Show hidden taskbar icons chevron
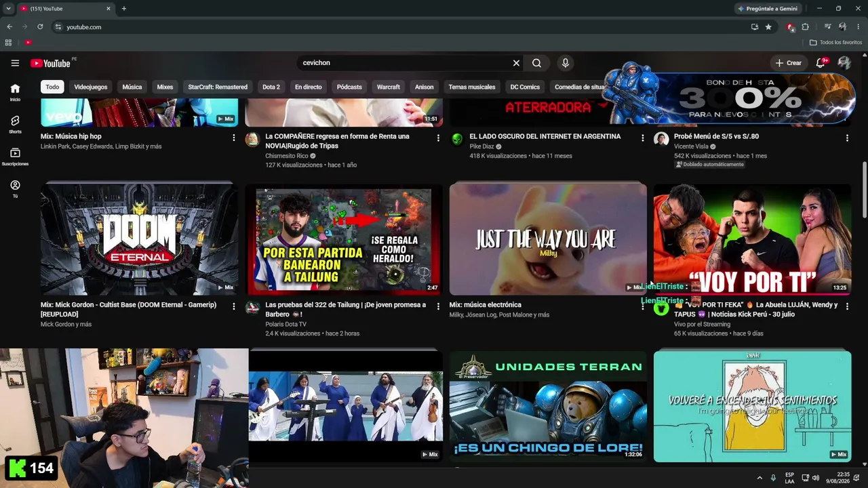This screenshot has width=868, height=488. [759, 478]
